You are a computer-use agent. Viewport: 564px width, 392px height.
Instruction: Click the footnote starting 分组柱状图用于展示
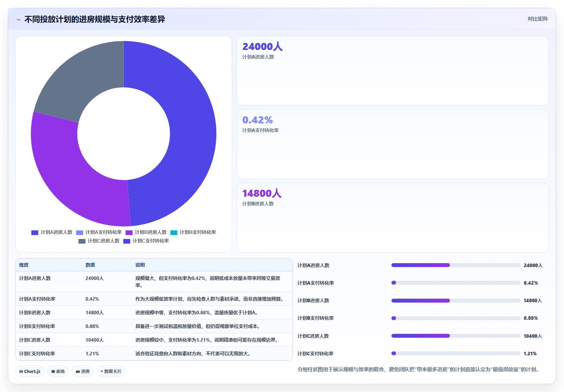click(418, 369)
